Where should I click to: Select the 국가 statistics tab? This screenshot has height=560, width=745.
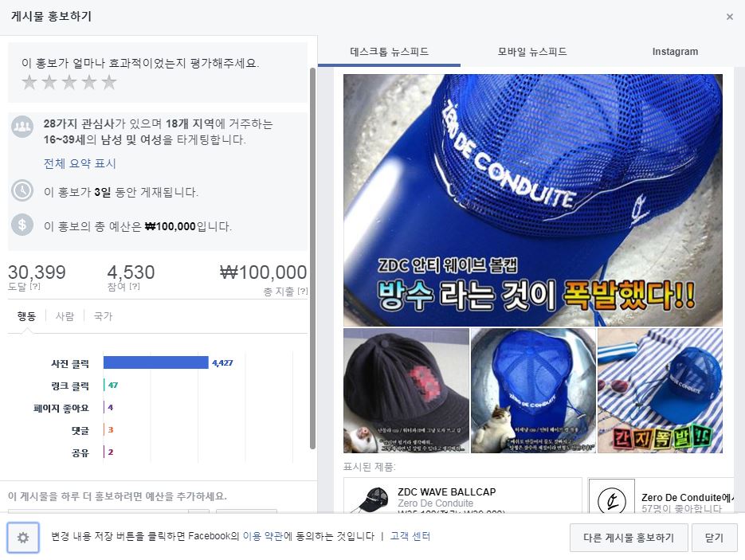coord(103,316)
